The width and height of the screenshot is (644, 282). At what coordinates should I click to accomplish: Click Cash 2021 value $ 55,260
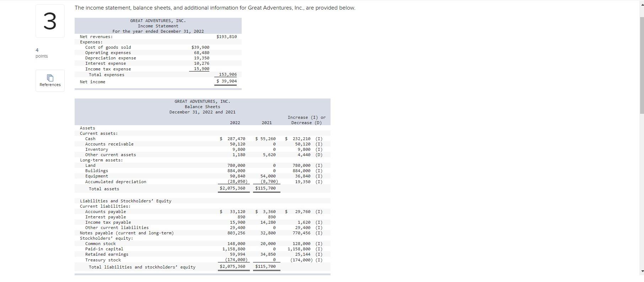pos(265,139)
